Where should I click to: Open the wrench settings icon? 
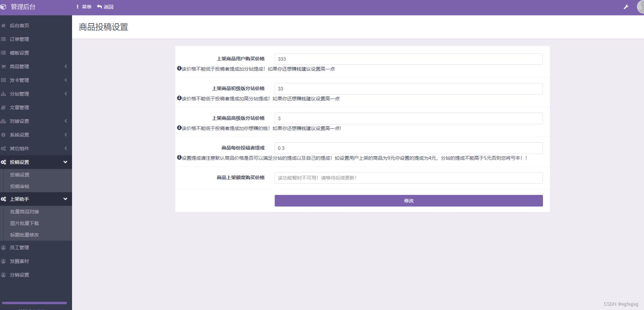pos(626,7)
